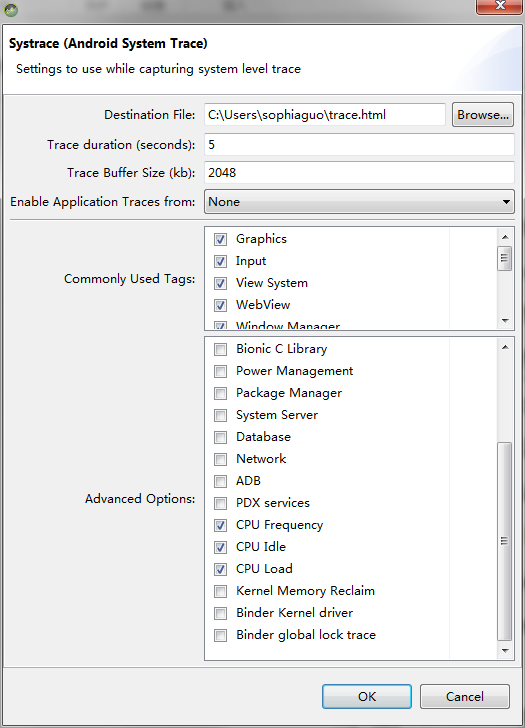This screenshot has height=728, width=525.
Task: Click the Cancel button
Action: [465, 696]
